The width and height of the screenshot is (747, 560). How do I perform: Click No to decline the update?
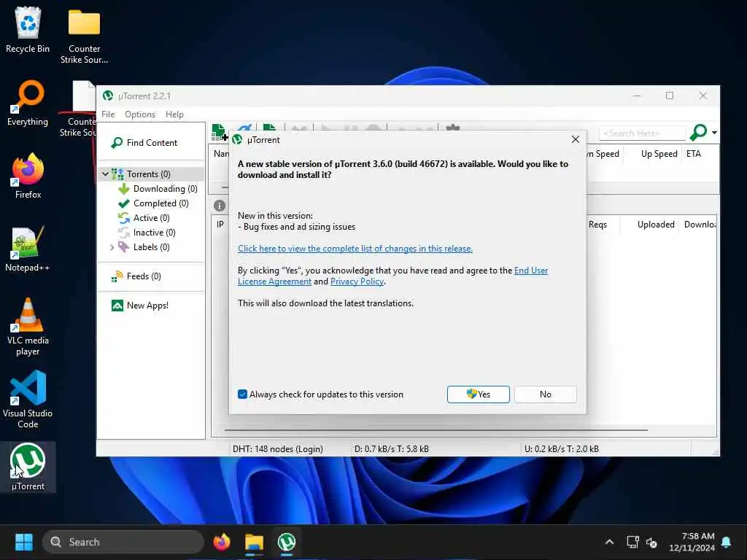(x=546, y=394)
